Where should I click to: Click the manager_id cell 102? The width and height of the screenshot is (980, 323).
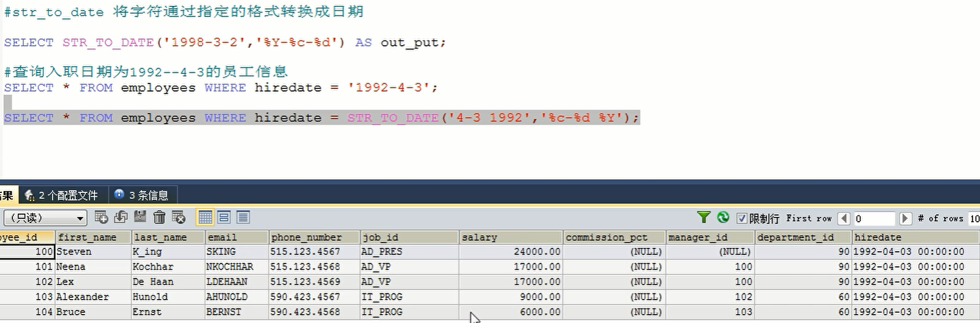coord(711,296)
